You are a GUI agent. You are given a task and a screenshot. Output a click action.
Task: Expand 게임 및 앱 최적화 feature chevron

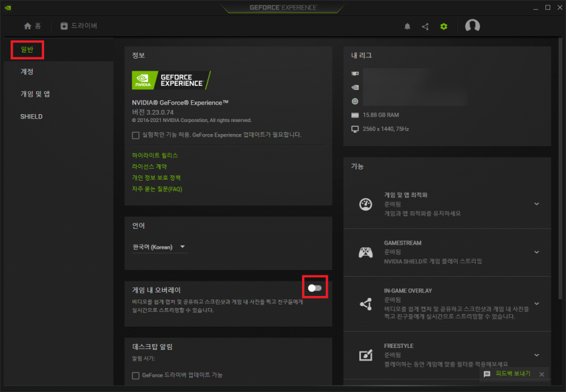click(537, 204)
